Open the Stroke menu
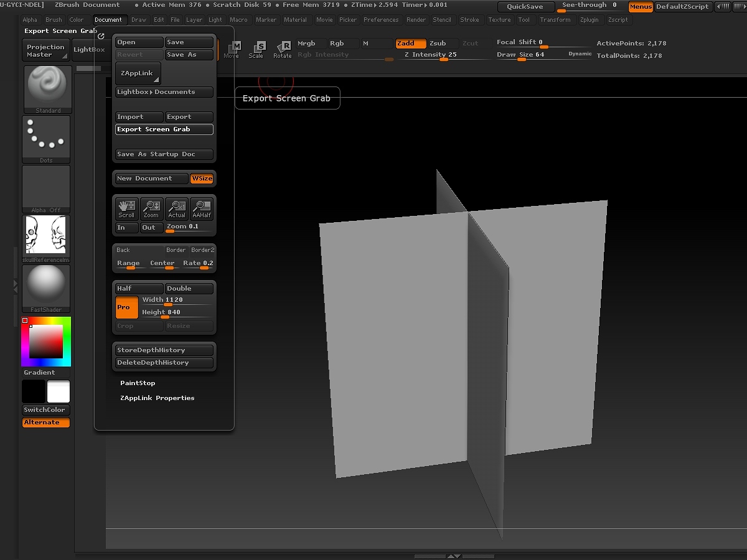Viewport: 747px width, 560px height. (x=470, y=20)
